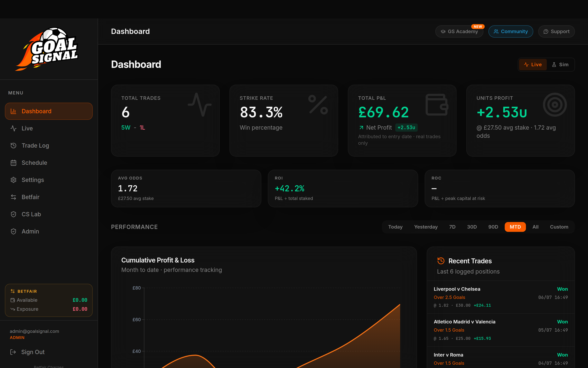Click the Settings gear icon
588x368 pixels.
coord(13,180)
